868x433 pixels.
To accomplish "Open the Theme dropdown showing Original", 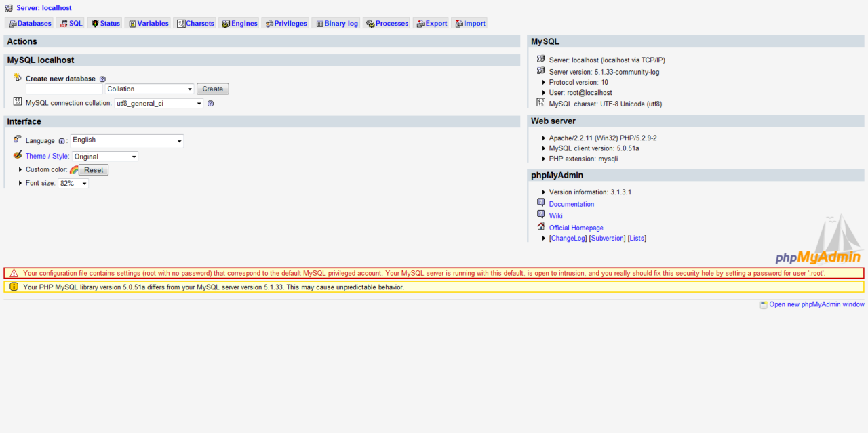I will point(105,157).
